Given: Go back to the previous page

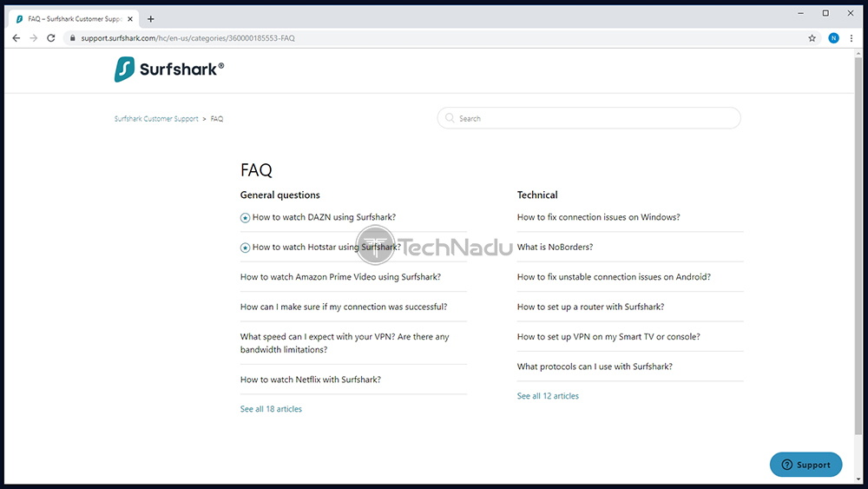Looking at the screenshot, I should pos(16,38).
